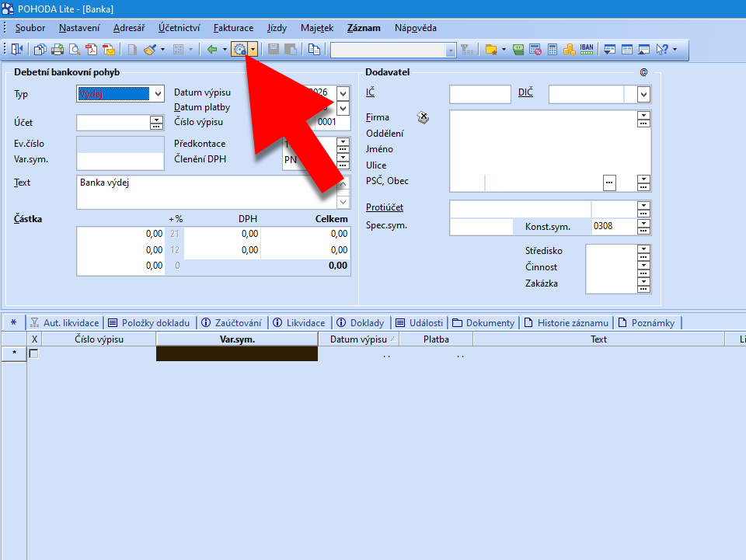Click the PDF export icon

tap(92, 50)
